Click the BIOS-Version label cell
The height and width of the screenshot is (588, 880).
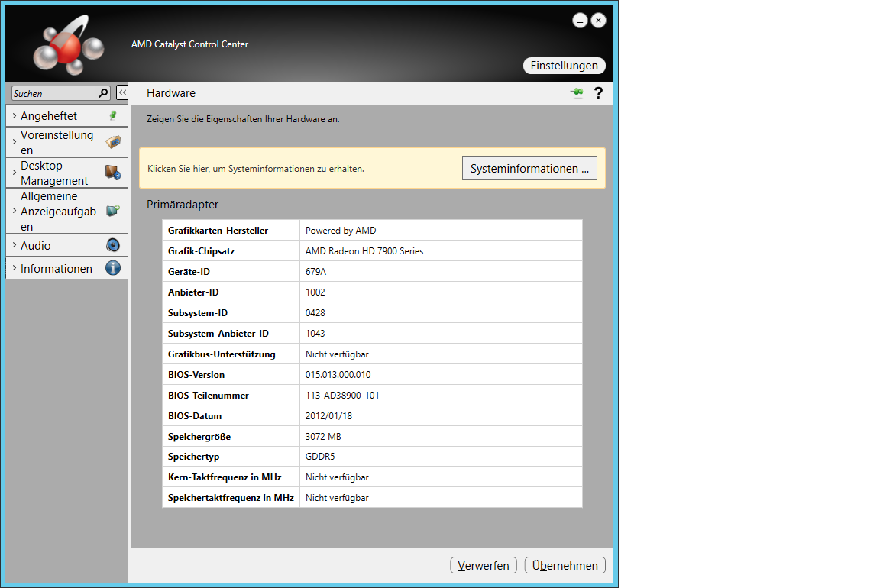(231, 375)
